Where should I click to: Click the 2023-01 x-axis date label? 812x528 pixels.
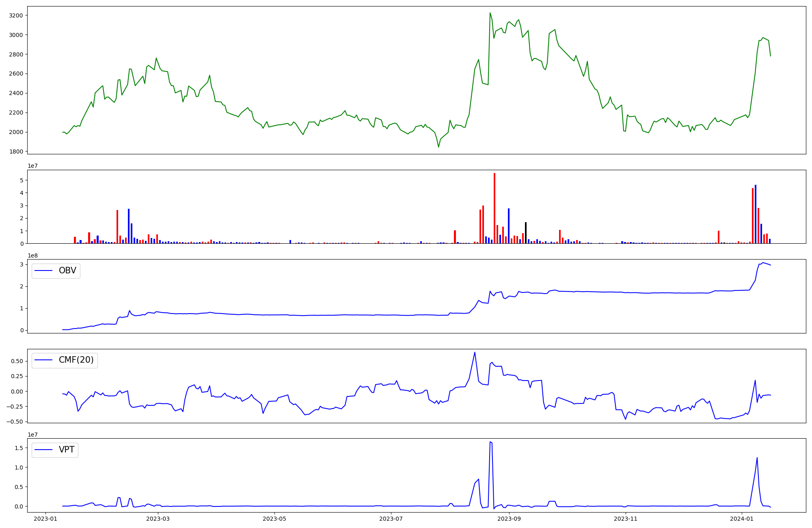(x=45, y=519)
